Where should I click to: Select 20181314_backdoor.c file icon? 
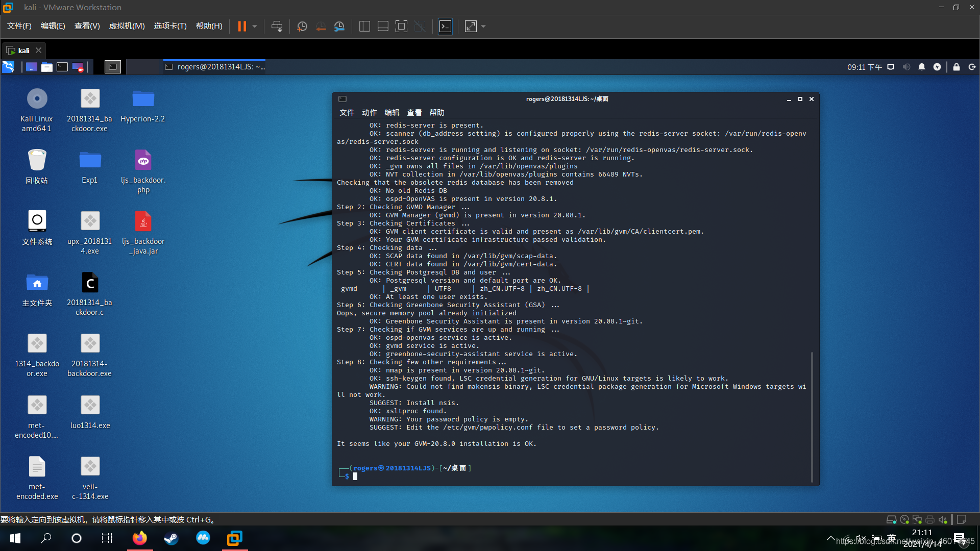(x=90, y=294)
